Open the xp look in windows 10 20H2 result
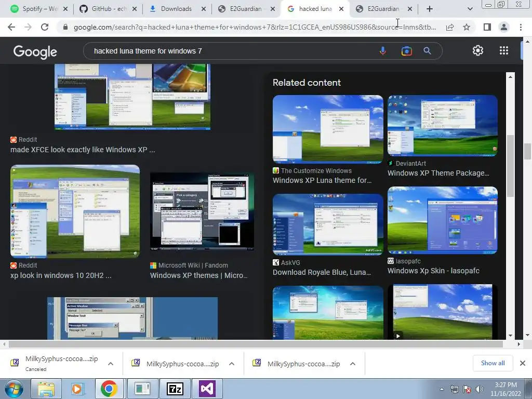This screenshot has width=532, height=399. [x=61, y=275]
